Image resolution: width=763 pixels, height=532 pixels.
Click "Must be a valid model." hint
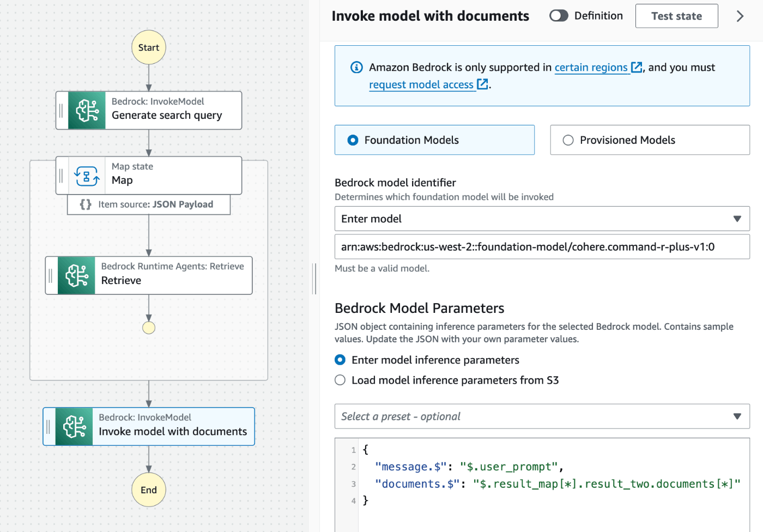(x=382, y=268)
